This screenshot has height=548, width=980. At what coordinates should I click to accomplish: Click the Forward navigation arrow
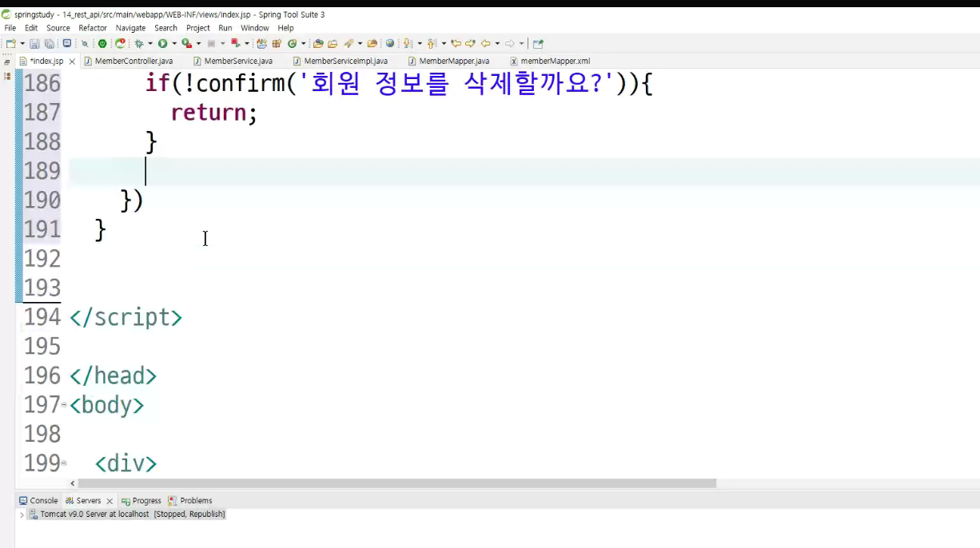510,44
